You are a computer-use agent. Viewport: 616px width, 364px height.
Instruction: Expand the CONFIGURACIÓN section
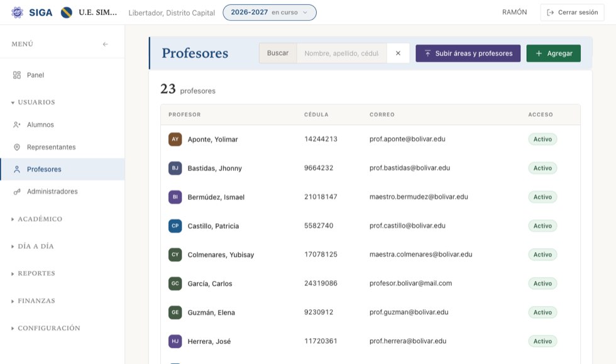pos(46,328)
